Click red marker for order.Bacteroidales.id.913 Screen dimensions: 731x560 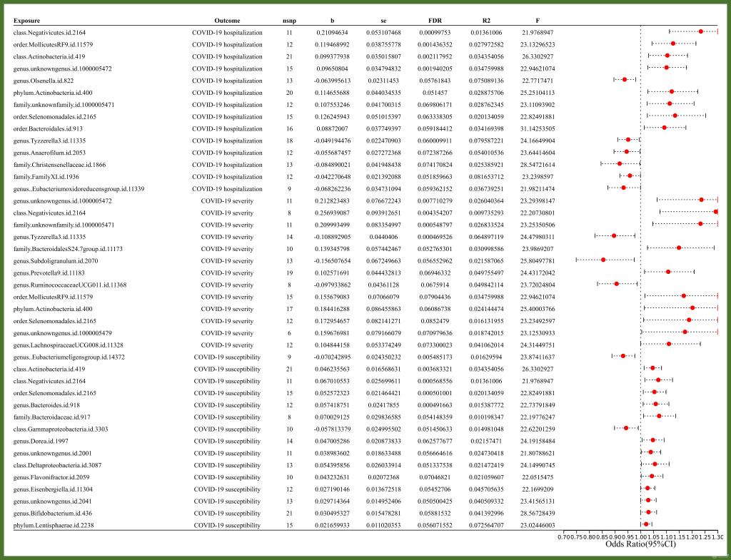click(x=665, y=128)
